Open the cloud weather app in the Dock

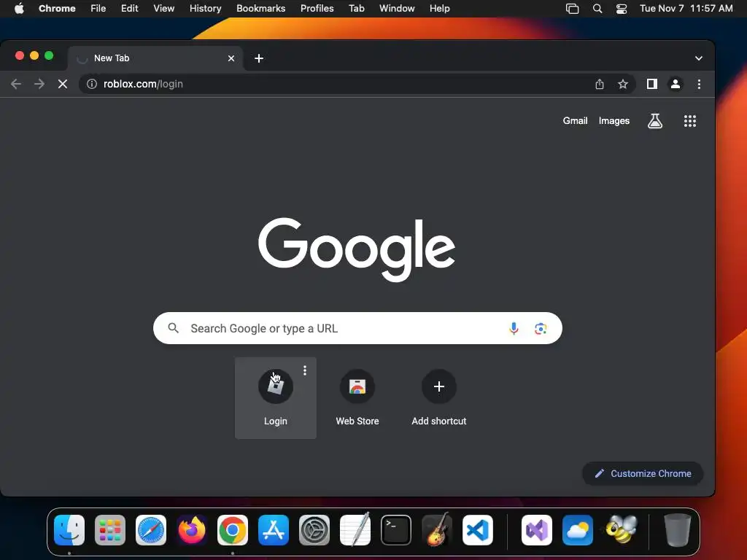tap(578, 530)
